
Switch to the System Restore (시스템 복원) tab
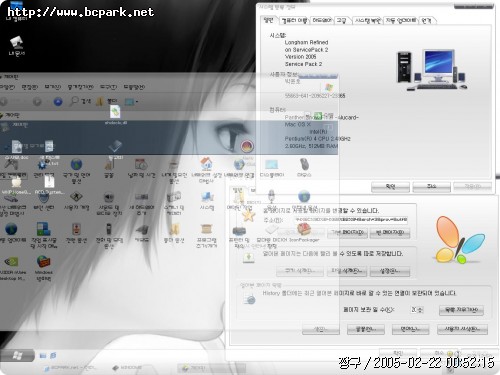pos(367,21)
